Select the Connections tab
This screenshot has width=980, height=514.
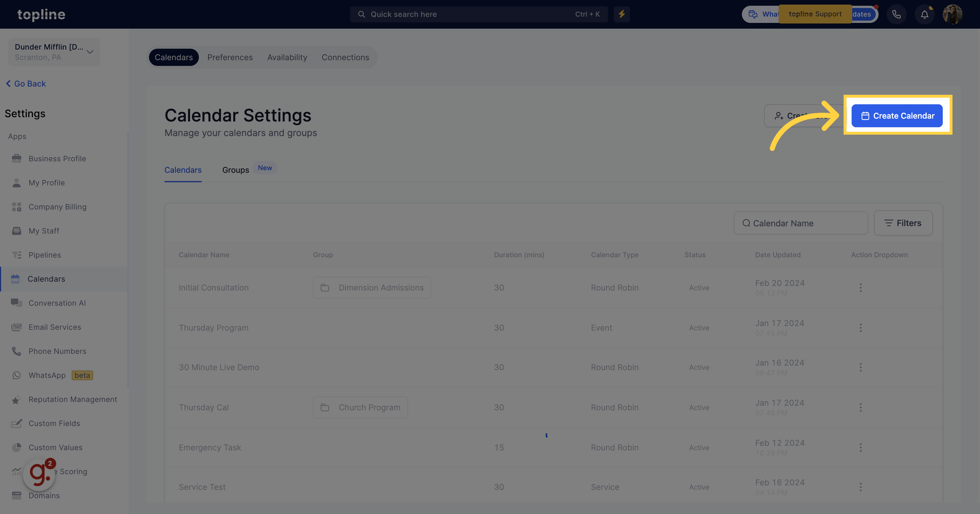(346, 58)
